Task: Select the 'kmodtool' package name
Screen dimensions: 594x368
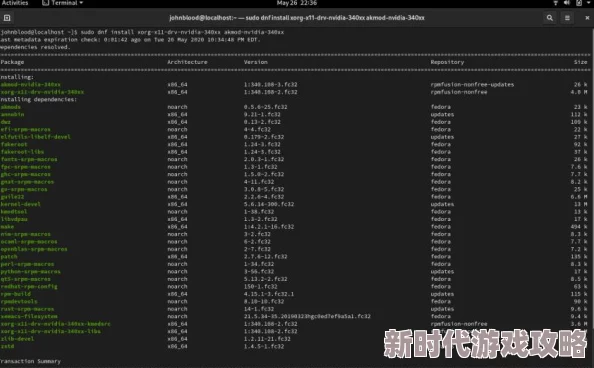Action: [x=14, y=211]
